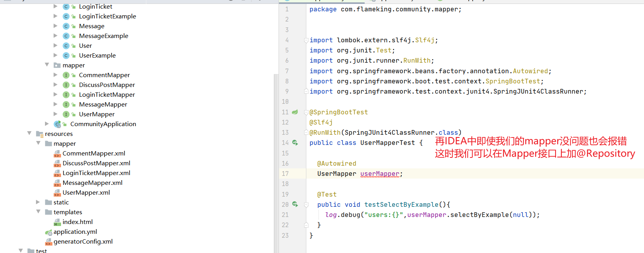Click the DiscussPostMapper.xml file icon
Image resolution: width=644 pixels, height=253 pixels.
point(57,163)
